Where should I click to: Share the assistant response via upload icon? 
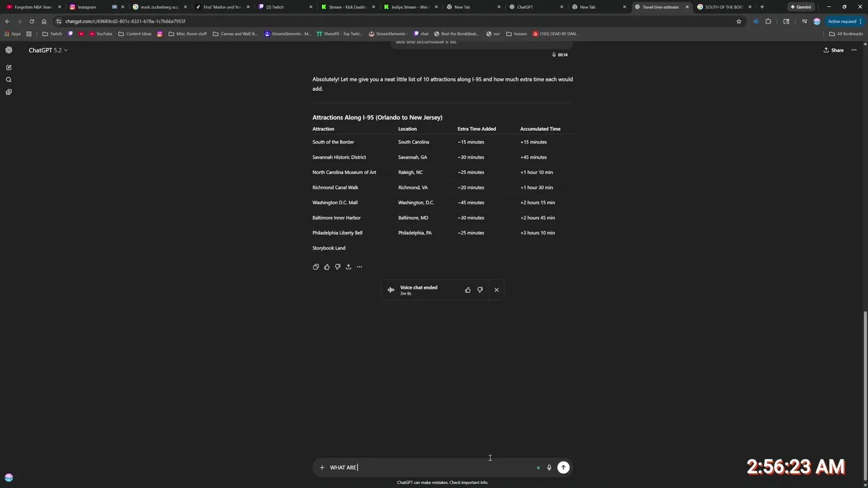[349, 267]
